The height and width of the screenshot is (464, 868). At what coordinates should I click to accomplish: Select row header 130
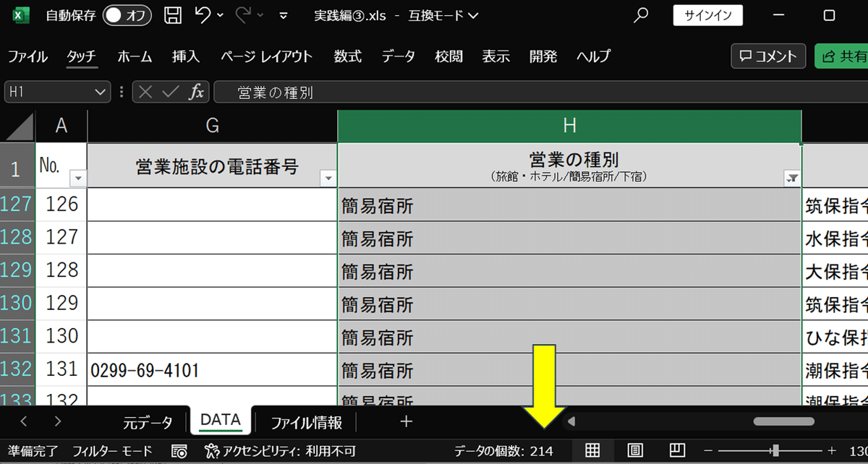(x=17, y=304)
